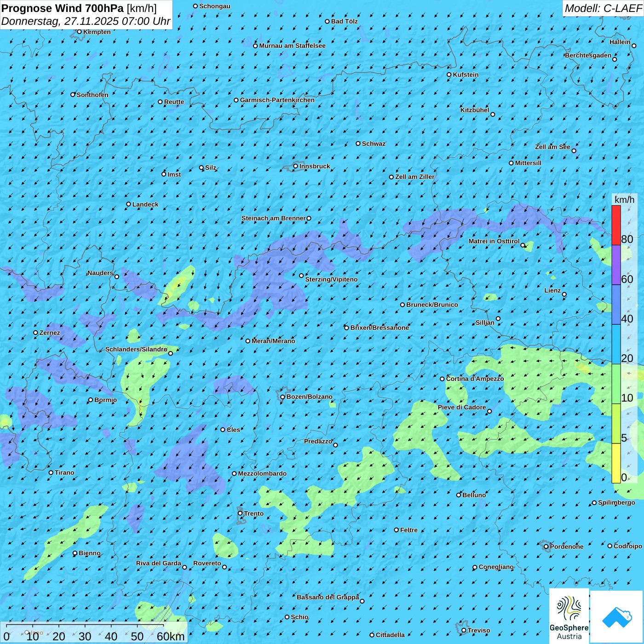
Task: Click the 'Pordenone' label
Action: tap(566, 546)
